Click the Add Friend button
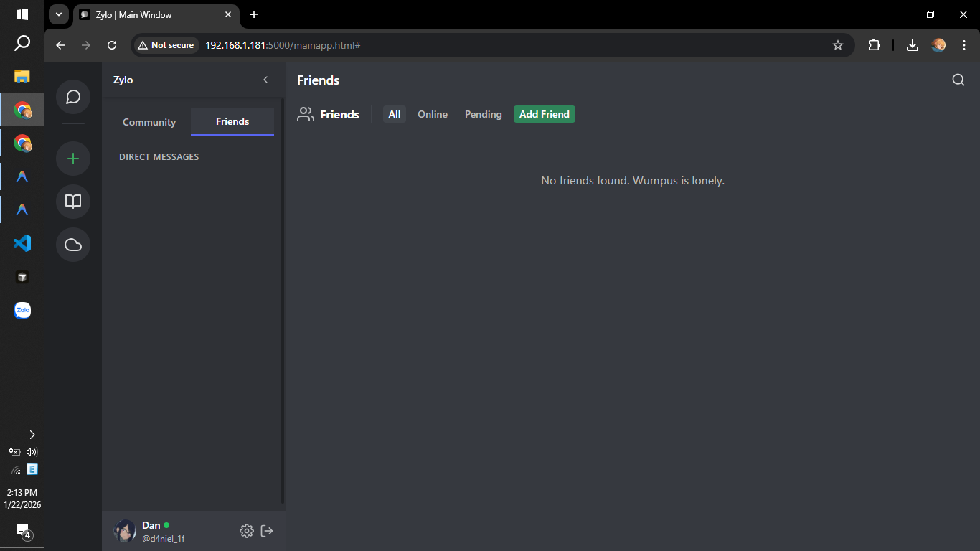980x551 pixels. click(544, 114)
